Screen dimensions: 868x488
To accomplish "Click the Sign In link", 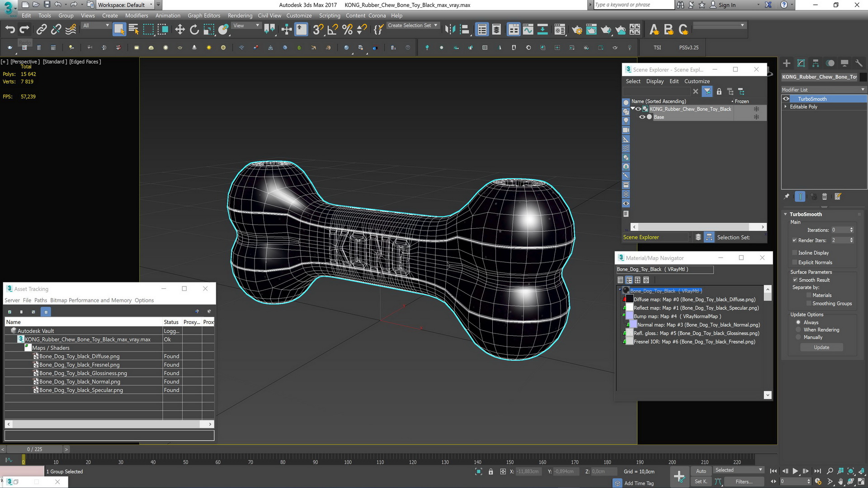I will (x=727, y=5).
